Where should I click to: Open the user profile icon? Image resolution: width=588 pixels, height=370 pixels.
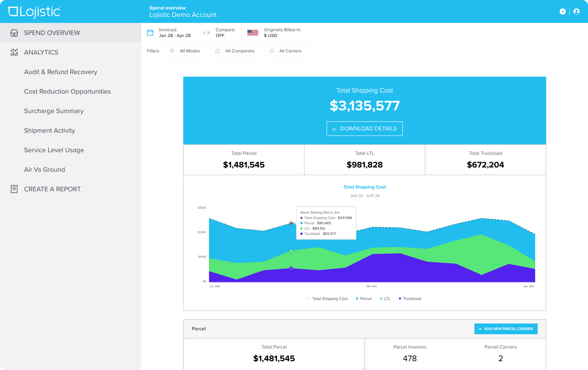coord(576,11)
